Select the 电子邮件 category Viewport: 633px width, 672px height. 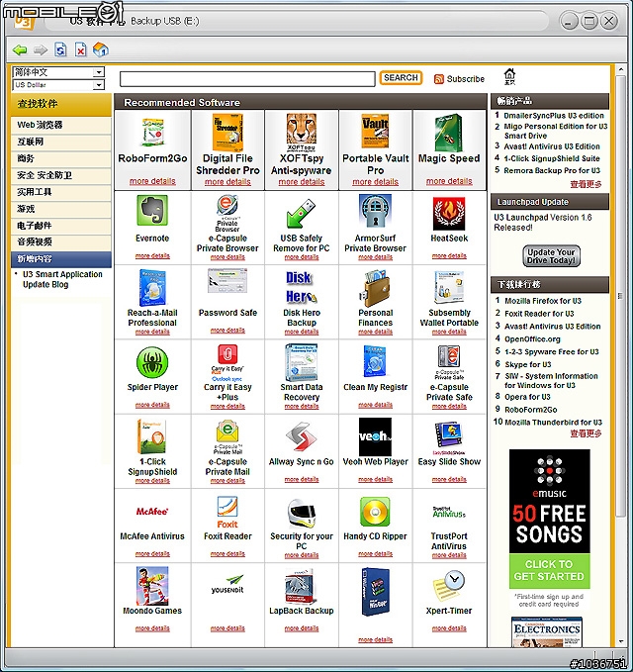click(x=61, y=226)
